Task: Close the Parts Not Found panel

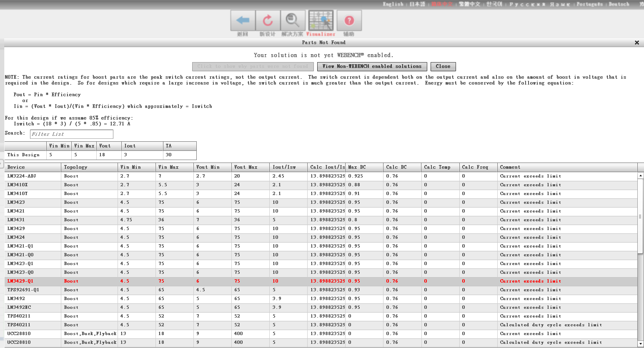Action: coord(637,43)
